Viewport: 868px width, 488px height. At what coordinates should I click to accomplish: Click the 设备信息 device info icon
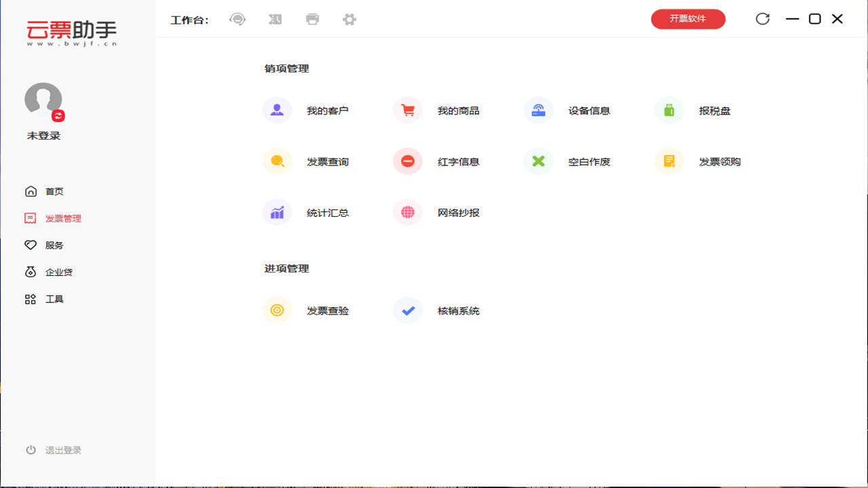click(x=538, y=110)
